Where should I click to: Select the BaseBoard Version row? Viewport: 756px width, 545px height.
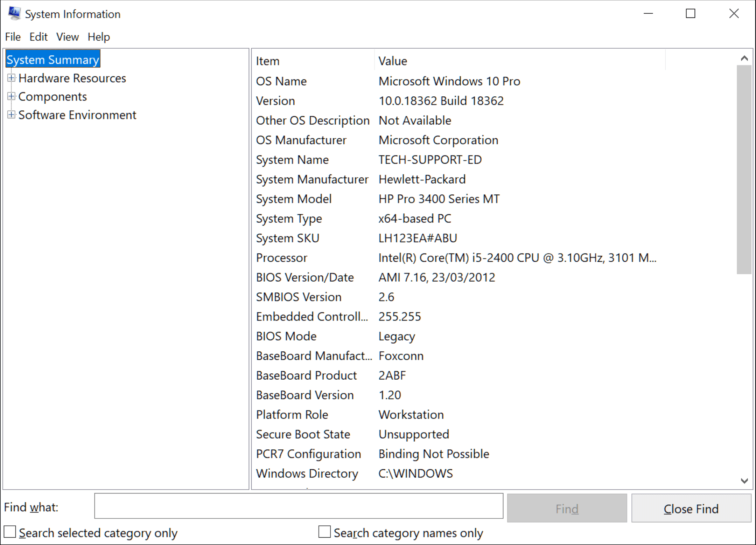pyautogui.click(x=458, y=395)
